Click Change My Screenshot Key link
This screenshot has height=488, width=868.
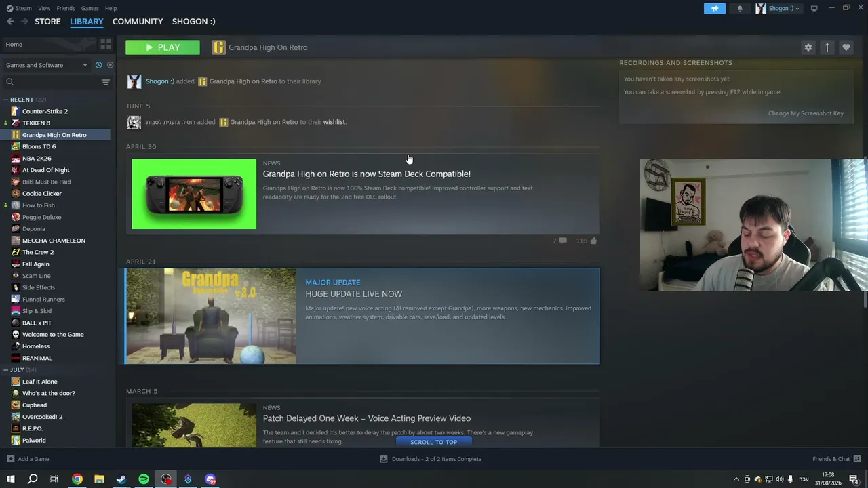click(x=806, y=113)
